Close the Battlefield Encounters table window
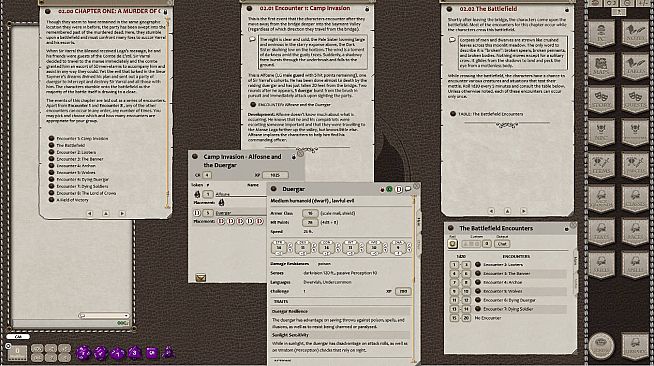Image resolution: width=654 pixels, height=366 pixels. [573, 225]
